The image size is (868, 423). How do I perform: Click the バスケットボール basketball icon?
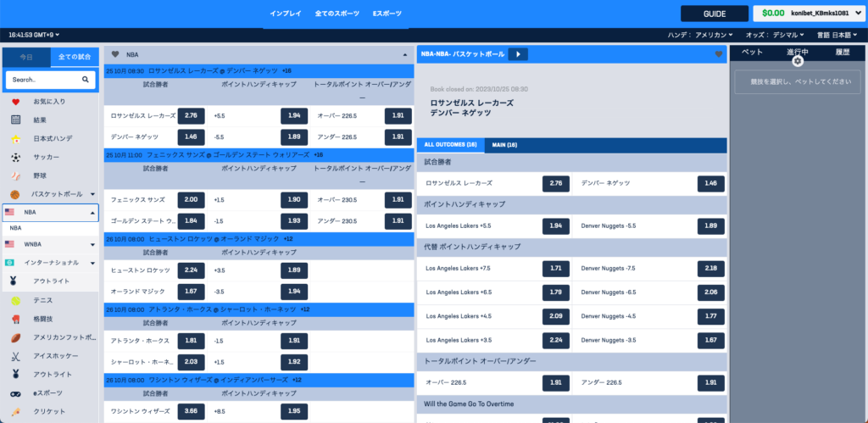pos(15,194)
